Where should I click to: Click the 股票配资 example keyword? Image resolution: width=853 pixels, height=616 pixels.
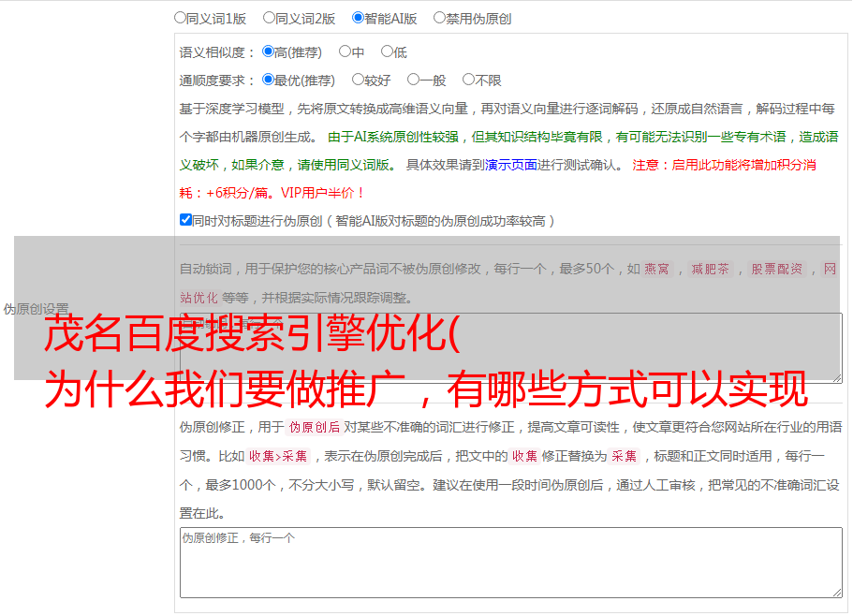point(777,269)
